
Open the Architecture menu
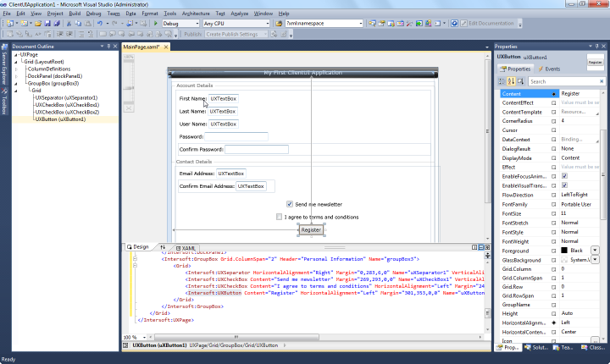tap(195, 14)
